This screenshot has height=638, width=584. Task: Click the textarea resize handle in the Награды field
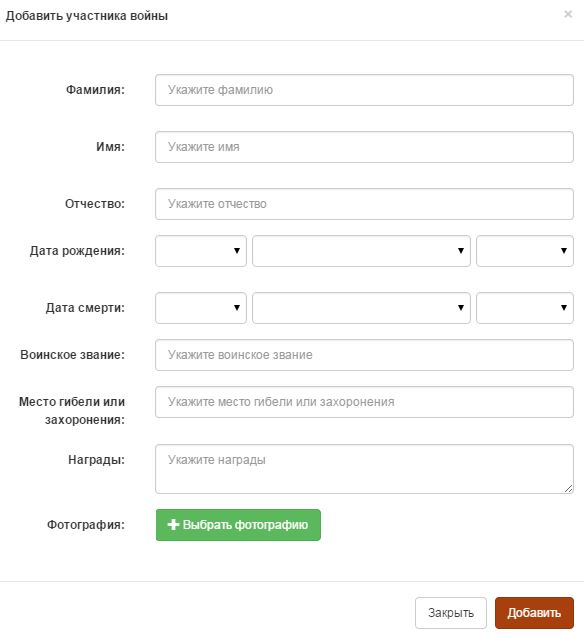pos(569,489)
